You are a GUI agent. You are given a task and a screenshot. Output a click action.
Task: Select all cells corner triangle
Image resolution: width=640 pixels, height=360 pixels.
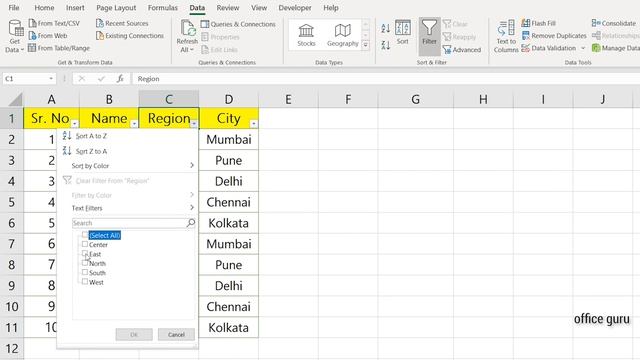(x=16, y=100)
